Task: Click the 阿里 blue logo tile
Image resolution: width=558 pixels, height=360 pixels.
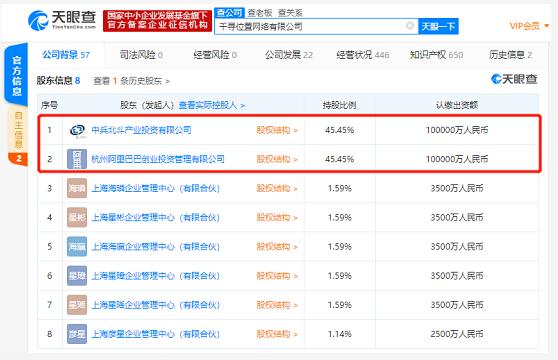Action: [77, 159]
